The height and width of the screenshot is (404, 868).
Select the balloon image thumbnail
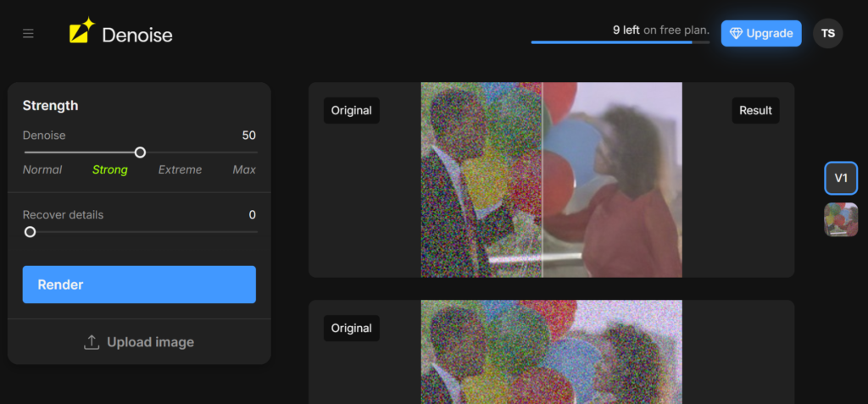click(x=841, y=219)
